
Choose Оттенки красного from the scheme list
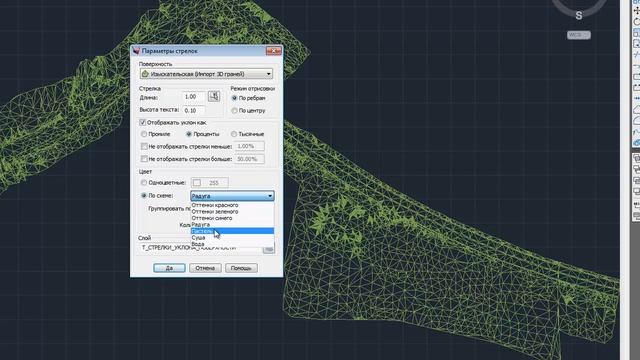232,205
